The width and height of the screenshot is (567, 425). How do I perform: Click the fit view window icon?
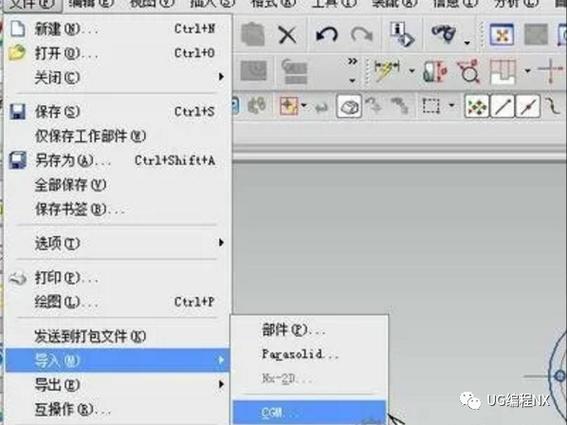502,35
